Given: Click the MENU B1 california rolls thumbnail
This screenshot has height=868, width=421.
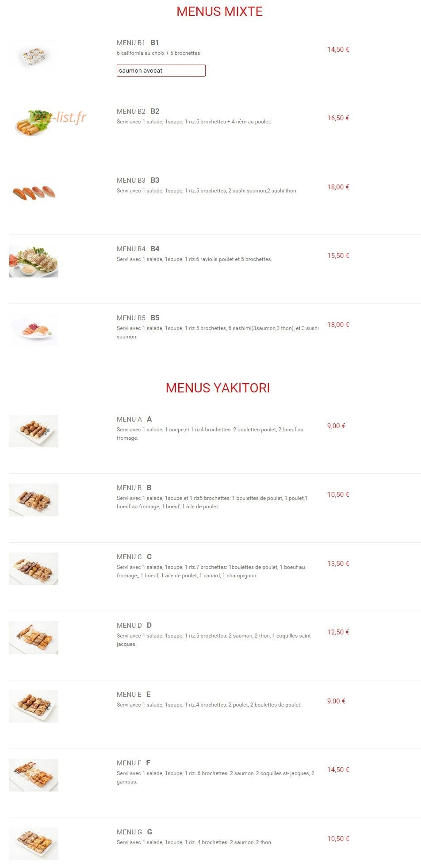Looking at the screenshot, I should click(x=34, y=55).
